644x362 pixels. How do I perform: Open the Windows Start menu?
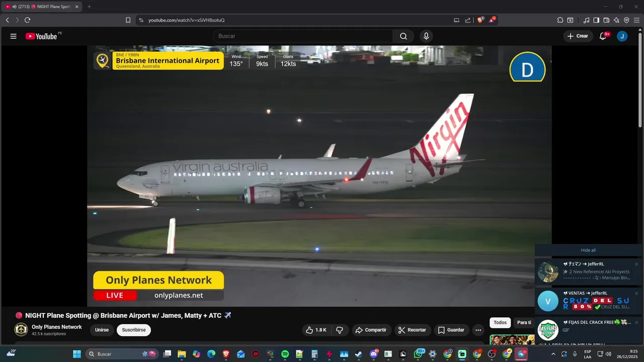click(77, 354)
